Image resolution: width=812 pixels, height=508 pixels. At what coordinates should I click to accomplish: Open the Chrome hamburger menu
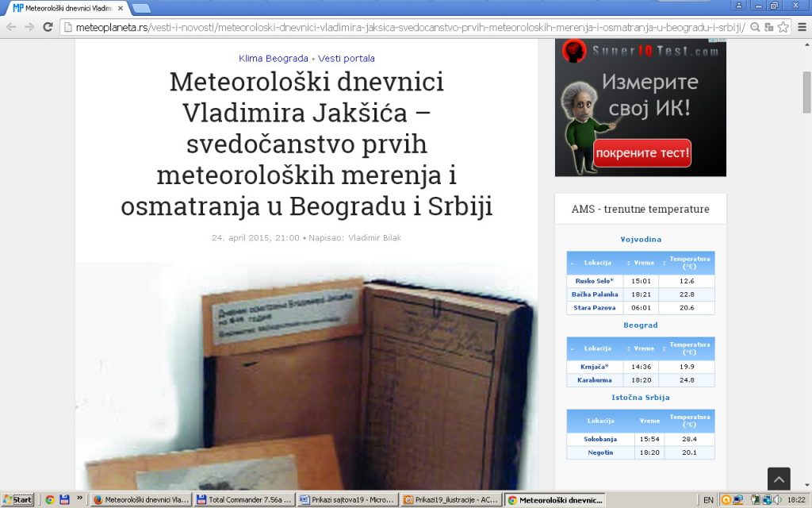point(801,27)
